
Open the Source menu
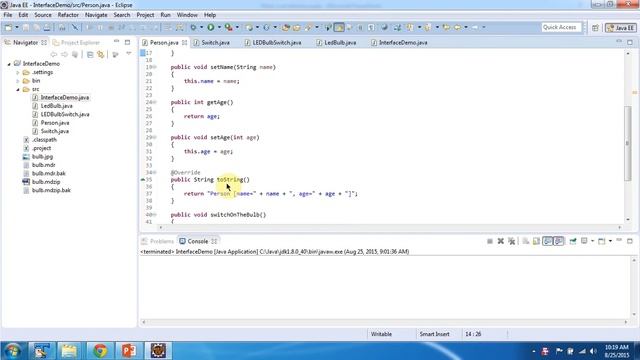pyautogui.click(x=43, y=15)
